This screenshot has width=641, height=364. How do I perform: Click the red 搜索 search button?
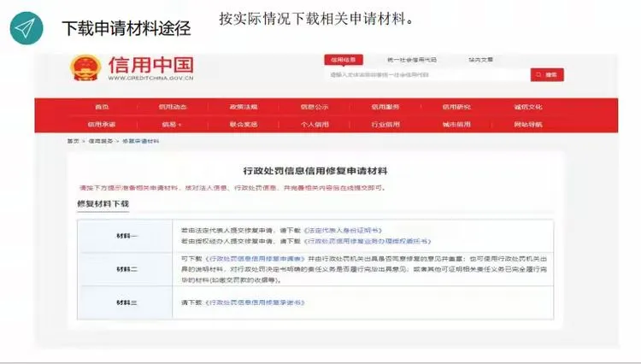pyautogui.click(x=547, y=75)
